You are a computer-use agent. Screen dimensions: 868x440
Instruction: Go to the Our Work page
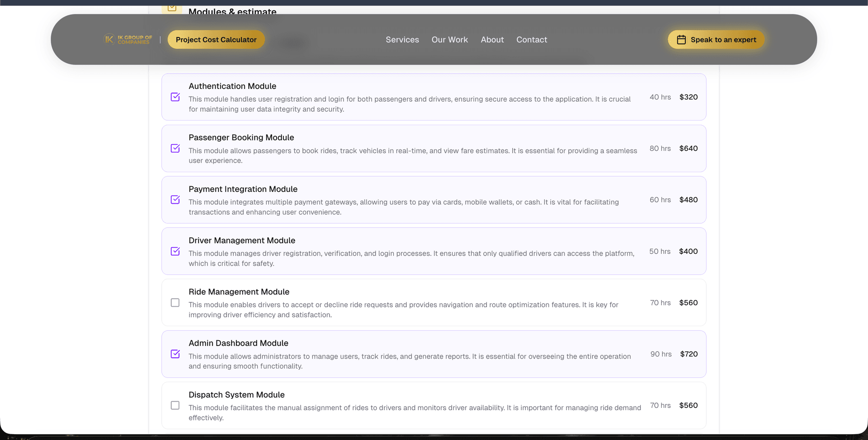[x=450, y=40]
